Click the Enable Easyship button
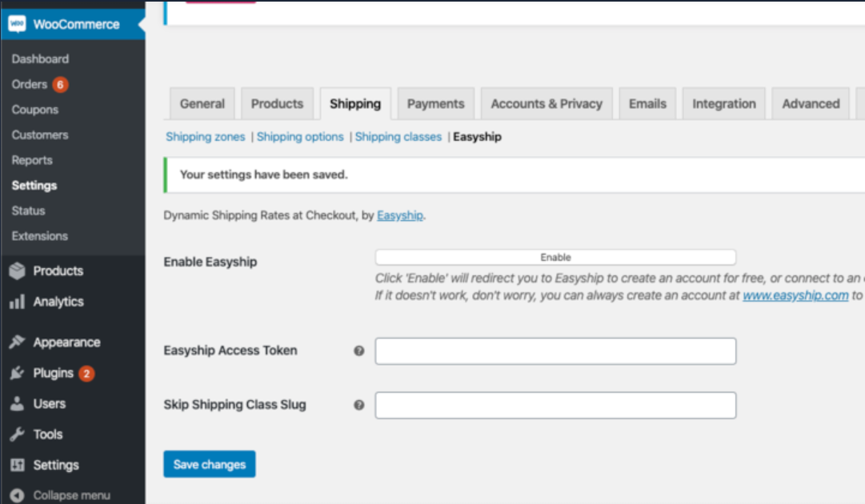 (555, 257)
